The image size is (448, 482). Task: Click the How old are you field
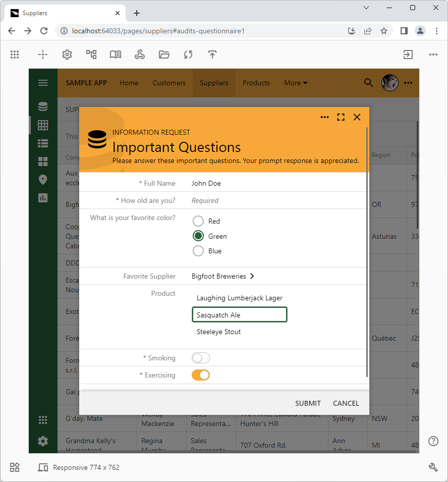tap(252, 200)
